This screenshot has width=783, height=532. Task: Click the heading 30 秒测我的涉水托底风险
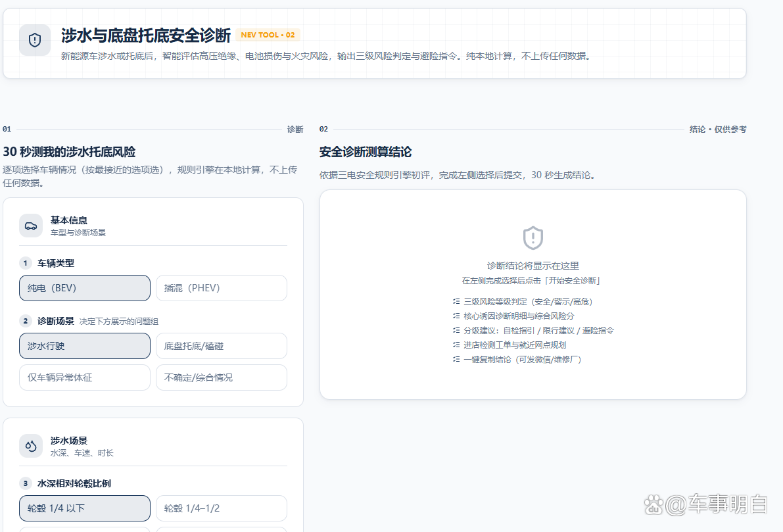(70, 152)
